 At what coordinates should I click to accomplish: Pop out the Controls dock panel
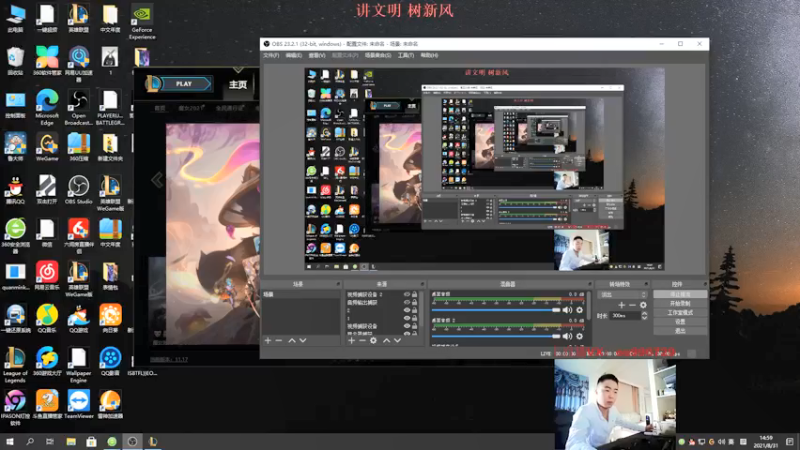pos(705,284)
